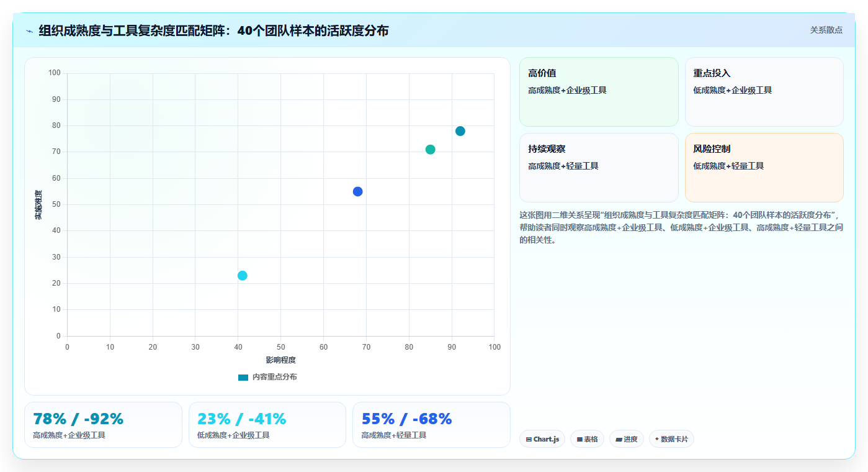Open the 重点投入 quadrant card
This screenshot has height=472, width=868.
pos(764,92)
